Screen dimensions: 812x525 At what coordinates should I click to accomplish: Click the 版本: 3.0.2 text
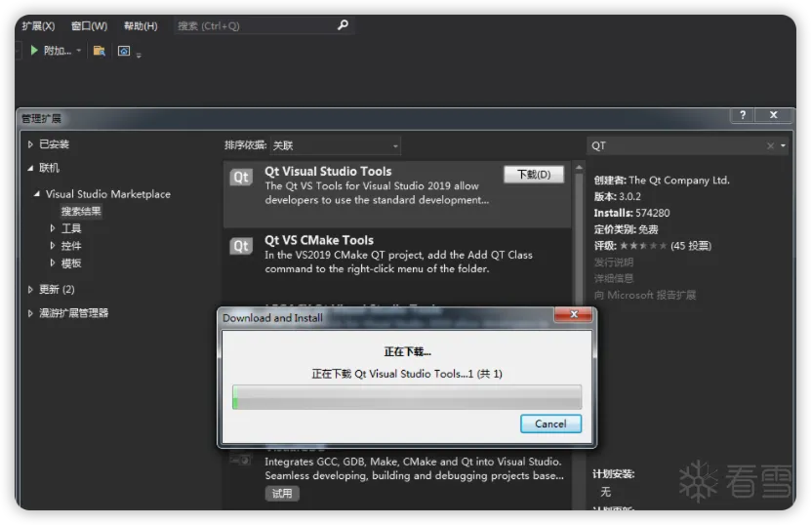point(617,197)
